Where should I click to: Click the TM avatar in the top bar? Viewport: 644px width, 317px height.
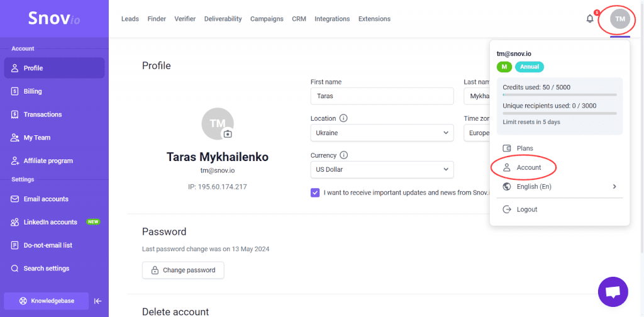[619, 19]
